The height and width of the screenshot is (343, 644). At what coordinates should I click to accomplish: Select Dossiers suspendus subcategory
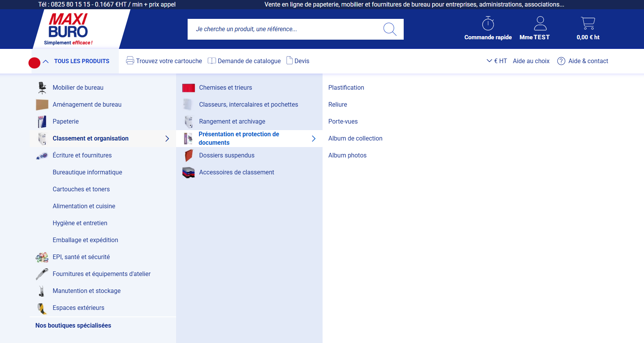(226, 156)
